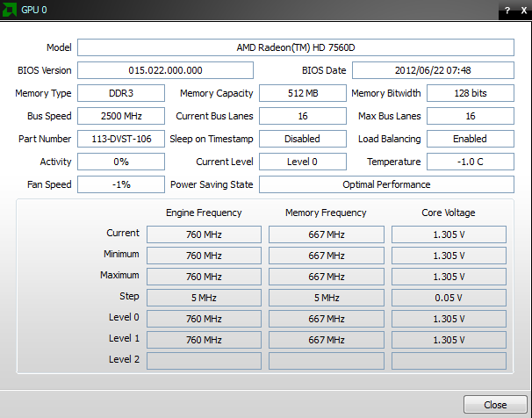Click the Fan Speed value -1%

(x=121, y=184)
